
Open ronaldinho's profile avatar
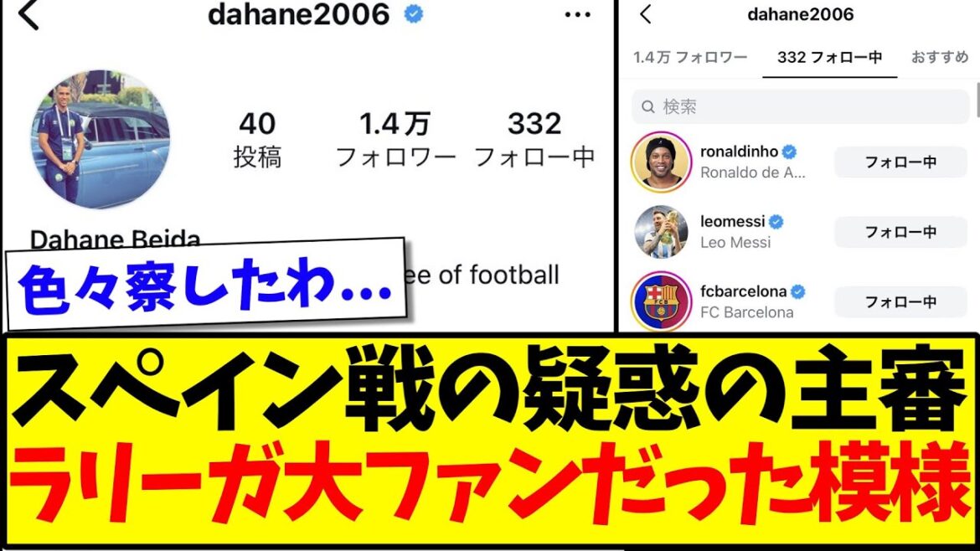661,162
